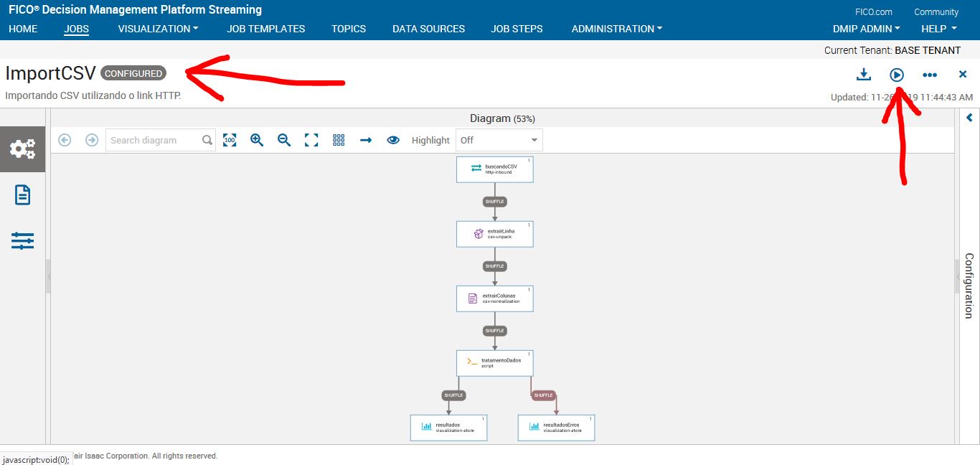Click the sliders settings icon in sidebar
The image size is (980, 465).
(x=22, y=241)
